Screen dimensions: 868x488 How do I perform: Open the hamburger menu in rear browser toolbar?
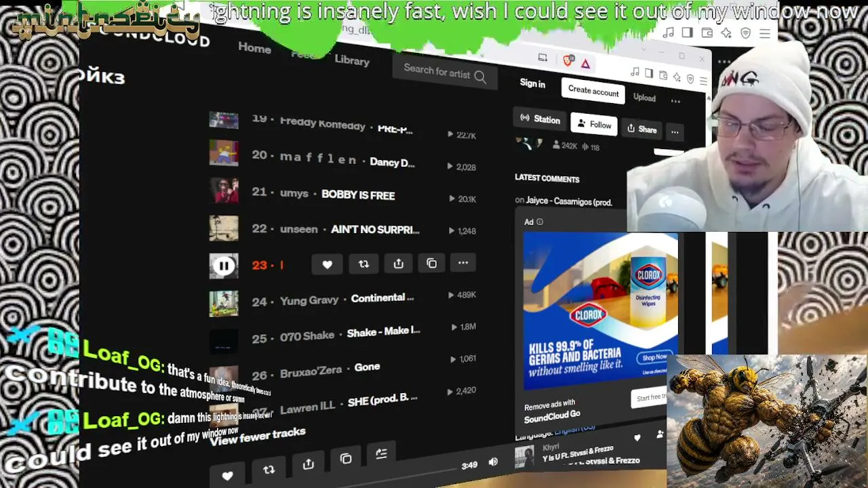pyautogui.click(x=765, y=33)
